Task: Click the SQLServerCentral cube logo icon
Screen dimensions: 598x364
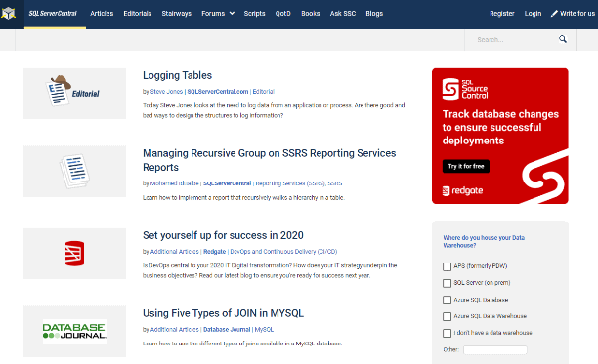Action: pyautogui.click(x=9, y=14)
